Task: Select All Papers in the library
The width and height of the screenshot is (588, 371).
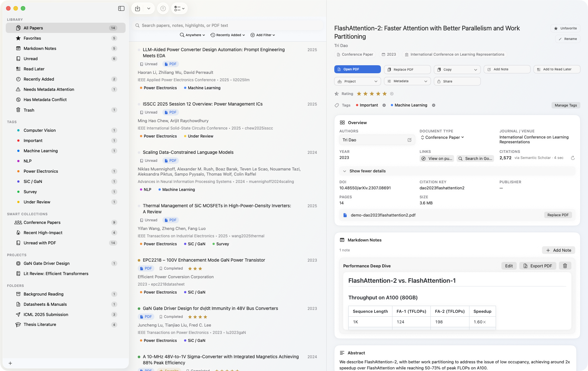Action: pos(66,28)
